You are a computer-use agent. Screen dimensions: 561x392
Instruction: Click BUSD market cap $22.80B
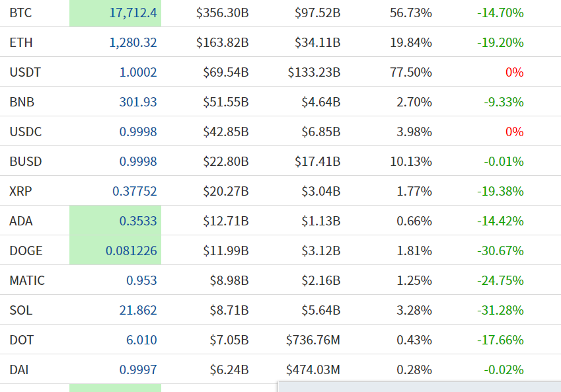[226, 161]
